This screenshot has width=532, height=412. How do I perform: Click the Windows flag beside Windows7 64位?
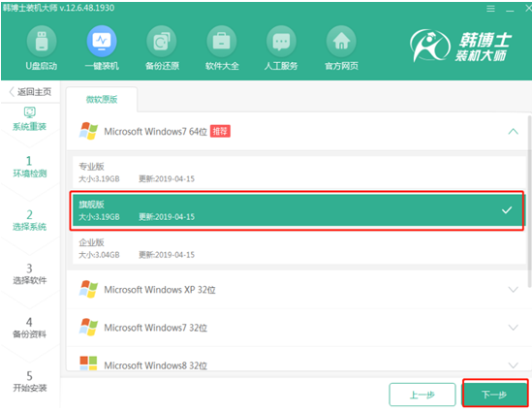pyautogui.click(x=88, y=131)
